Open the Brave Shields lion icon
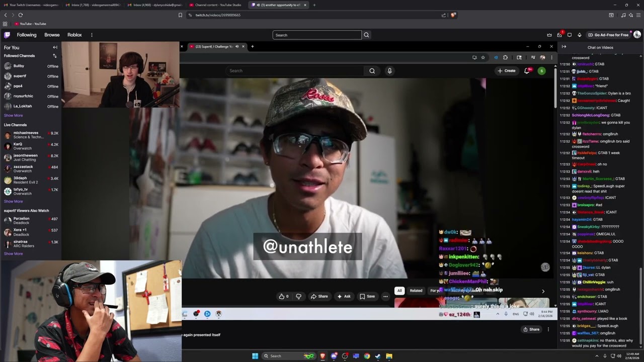 tap(453, 15)
